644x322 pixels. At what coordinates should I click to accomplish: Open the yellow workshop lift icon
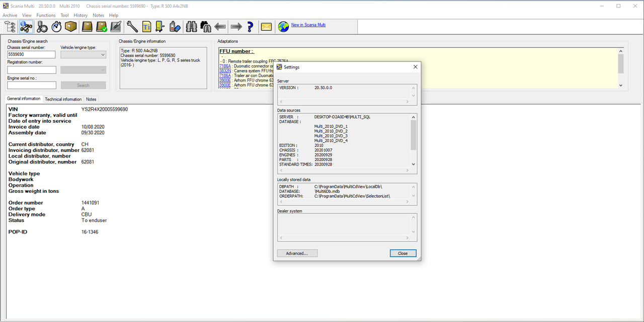click(x=160, y=27)
